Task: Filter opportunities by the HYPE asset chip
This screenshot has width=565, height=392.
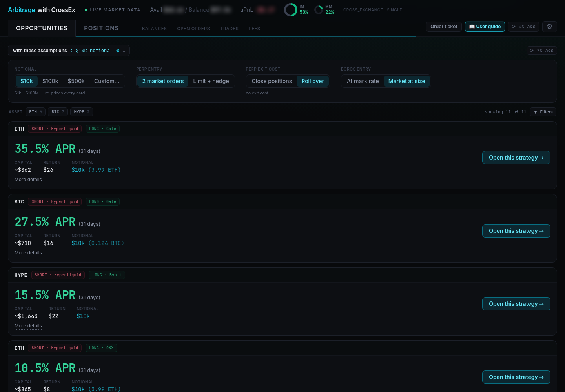Action: 82,112
